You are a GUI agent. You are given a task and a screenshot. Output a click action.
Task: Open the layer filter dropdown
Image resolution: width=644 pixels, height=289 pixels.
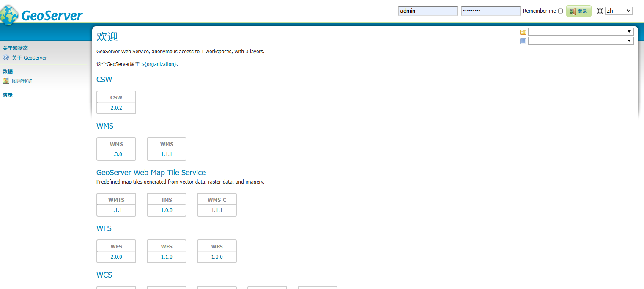pyautogui.click(x=581, y=41)
